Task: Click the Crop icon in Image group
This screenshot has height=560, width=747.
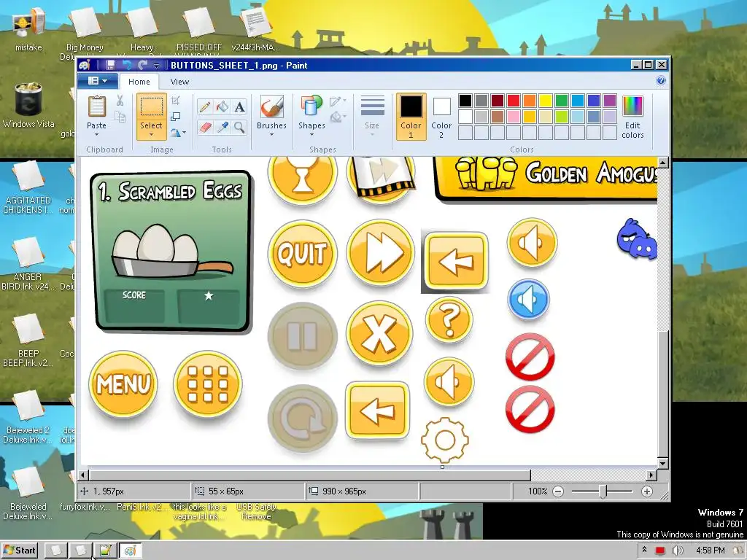Action: point(175,101)
